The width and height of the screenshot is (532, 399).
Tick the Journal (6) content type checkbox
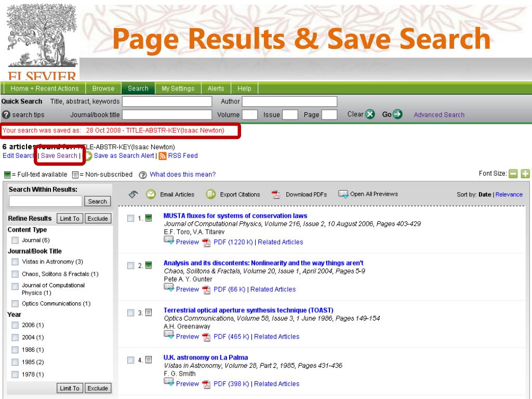tap(15, 240)
